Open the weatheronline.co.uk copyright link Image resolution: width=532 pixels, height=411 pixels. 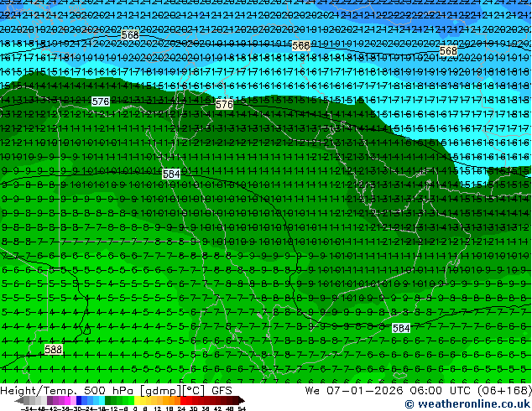(x=468, y=404)
